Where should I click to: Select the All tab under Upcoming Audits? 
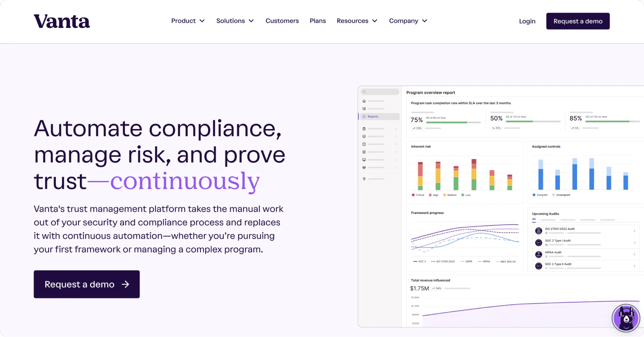tap(534, 219)
